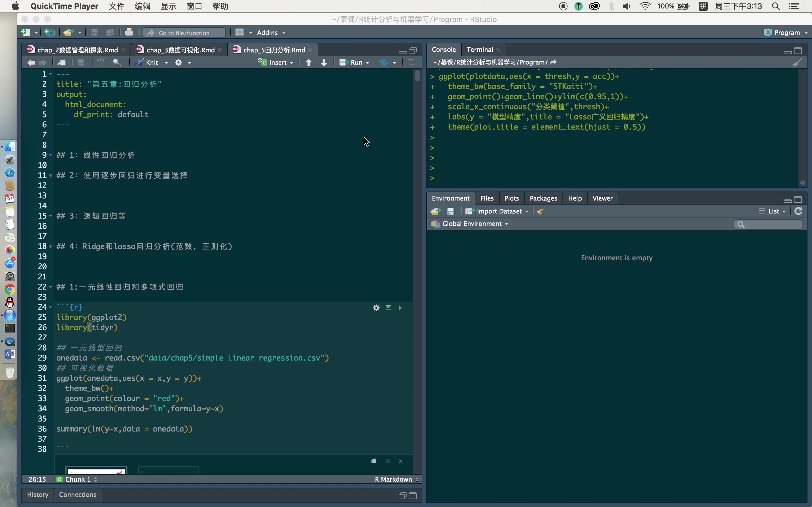812x507 pixels.
Task: Open chunk options gear on line 24
Action: pos(376,308)
